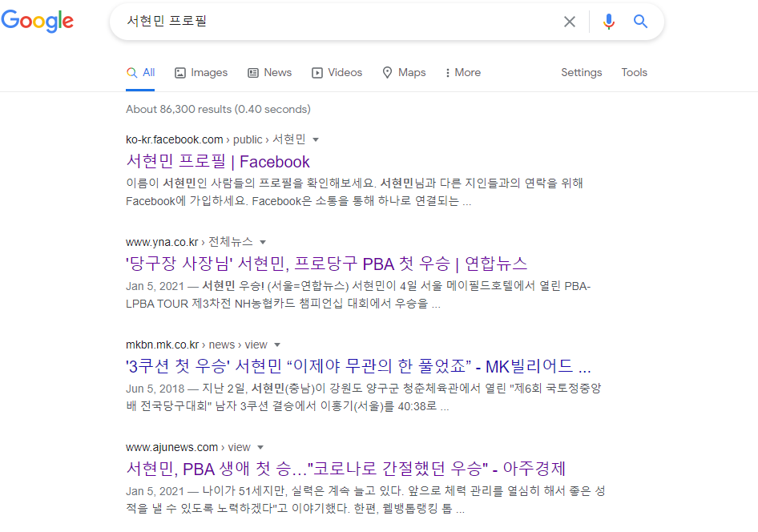Click the mkbn.mk.co.kr › news › view breadcrumb

pos(196,345)
